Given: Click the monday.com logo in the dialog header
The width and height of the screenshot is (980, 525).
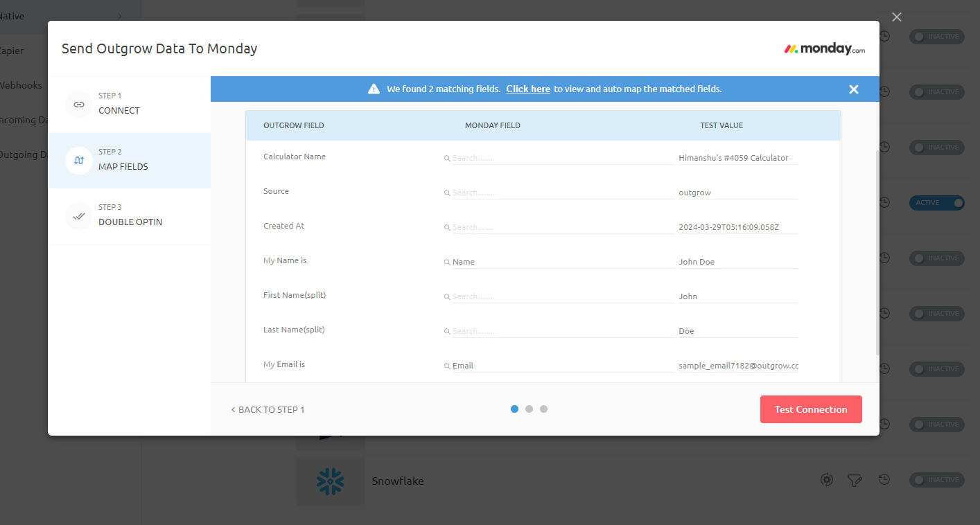Looking at the screenshot, I should [x=824, y=49].
